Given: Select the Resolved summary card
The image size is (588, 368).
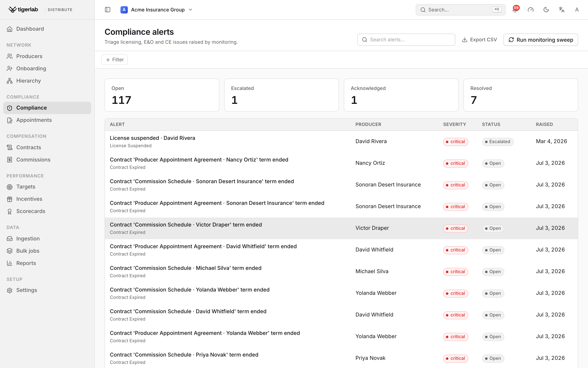Looking at the screenshot, I should (521, 95).
